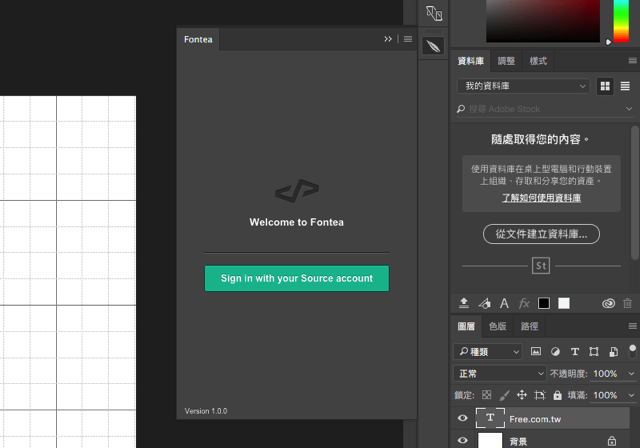Image resolution: width=640 pixels, height=448 pixels.
Task: Open the 正常 blend mode dropdown
Action: [x=500, y=373]
